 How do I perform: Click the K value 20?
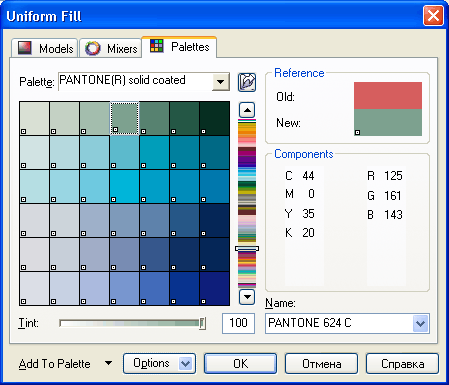coord(308,233)
